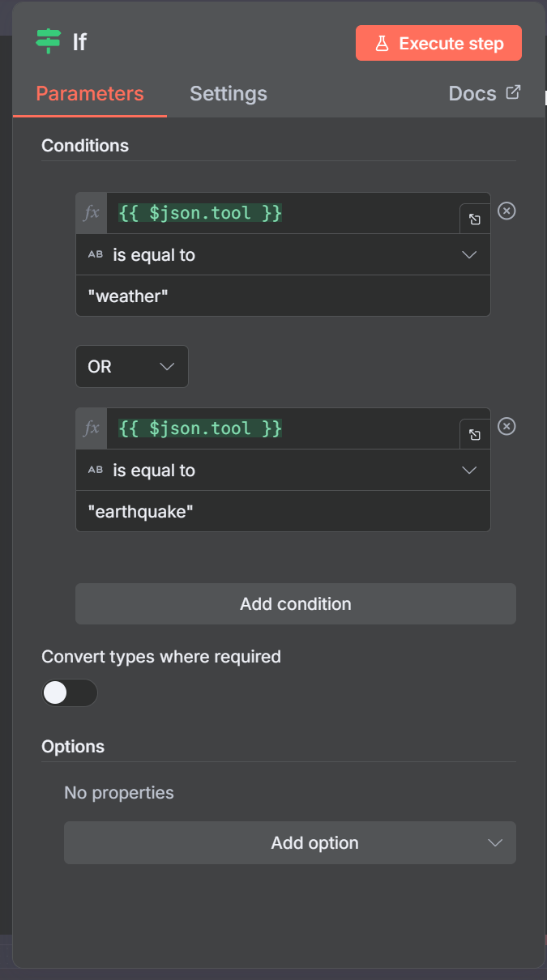
Task: Select the Parameters tab
Action: pyautogui.click(x=90, y=94)
